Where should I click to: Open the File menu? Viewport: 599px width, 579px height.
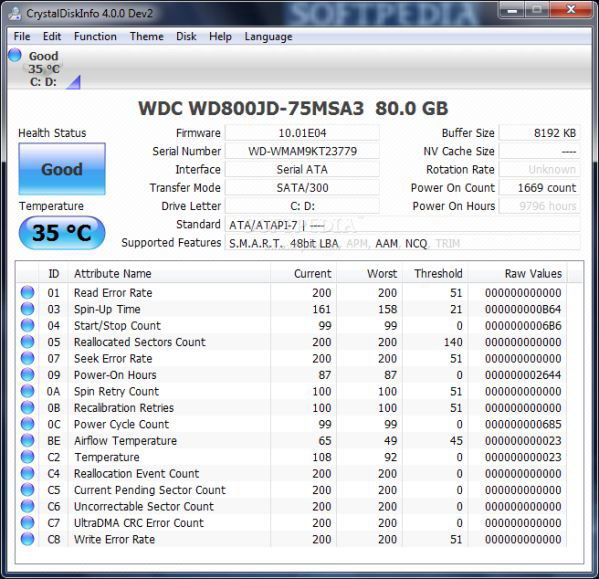22,37
